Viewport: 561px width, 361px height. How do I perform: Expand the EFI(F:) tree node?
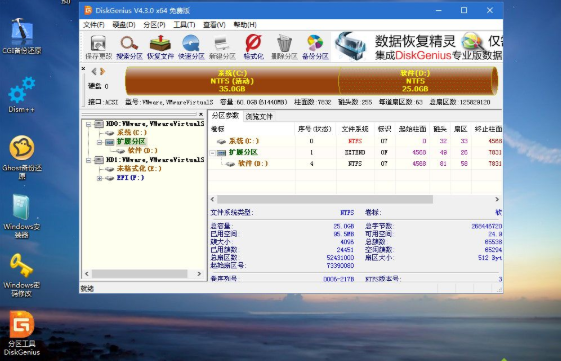99,178
